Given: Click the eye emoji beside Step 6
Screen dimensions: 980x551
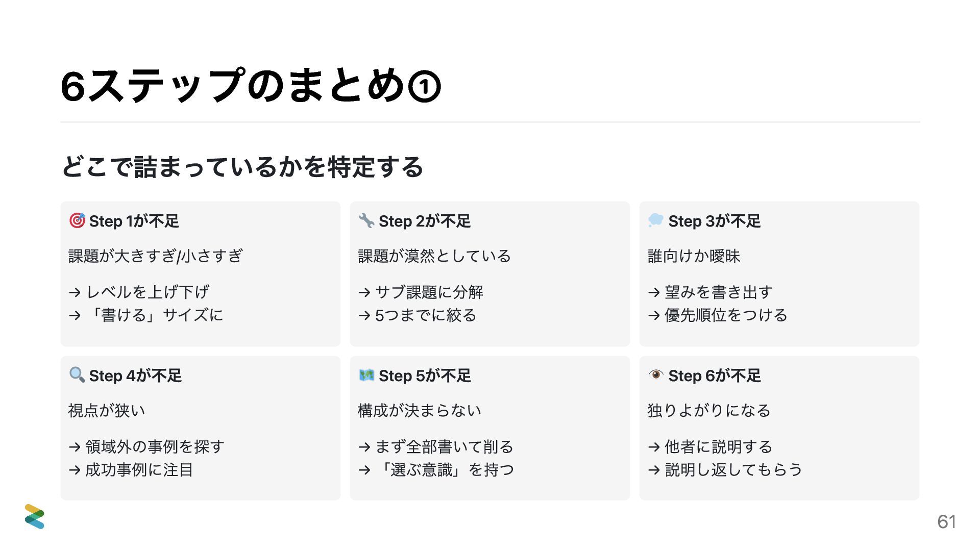Looking at the screenshot, I should coord(655,375).
